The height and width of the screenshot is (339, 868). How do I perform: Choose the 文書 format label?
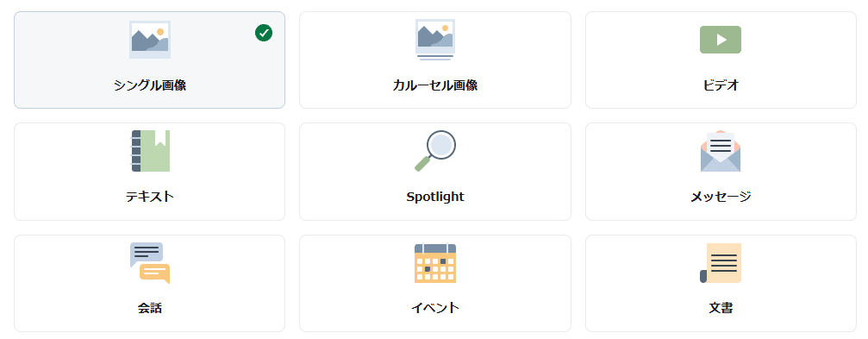point(721,308)
